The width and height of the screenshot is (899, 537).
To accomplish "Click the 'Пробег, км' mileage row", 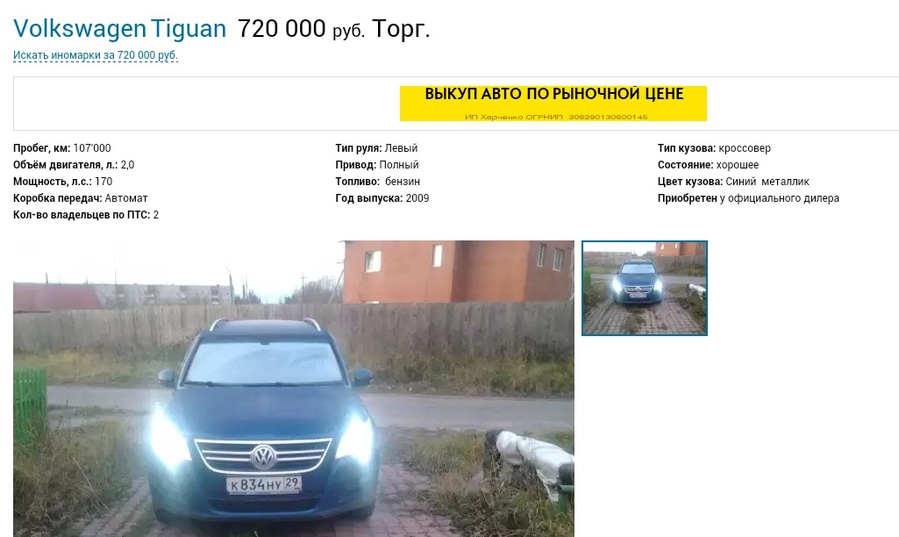I will point(62,148).
